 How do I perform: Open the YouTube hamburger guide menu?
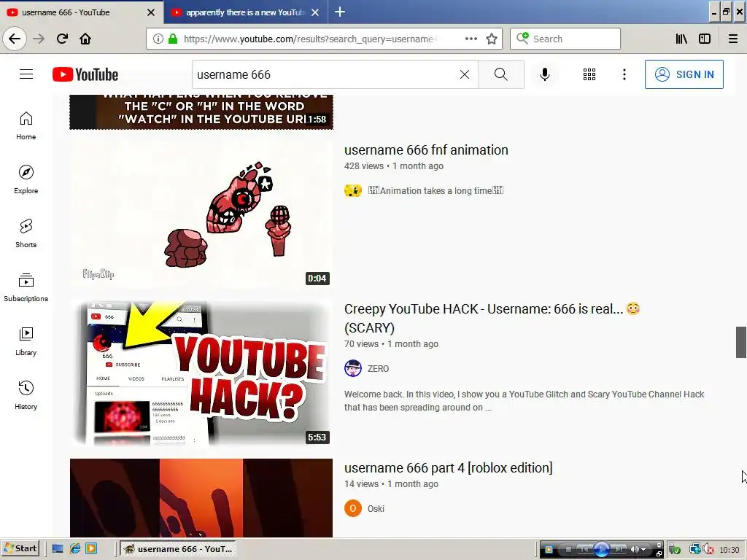26,74
